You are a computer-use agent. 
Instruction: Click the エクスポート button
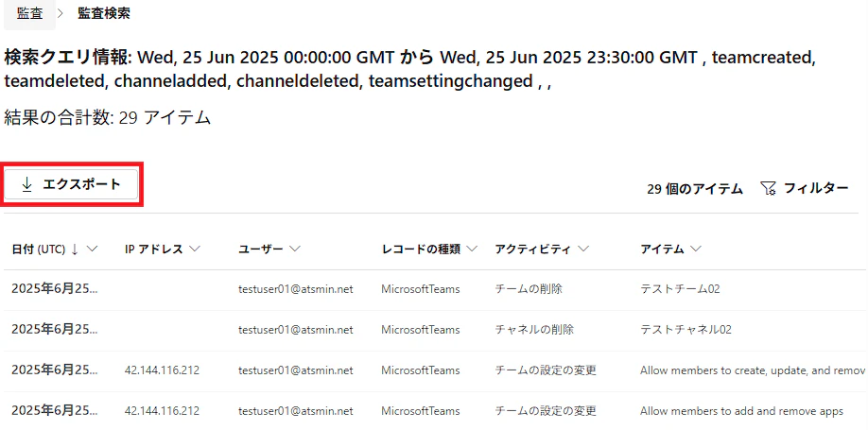(x=71, y=185)
